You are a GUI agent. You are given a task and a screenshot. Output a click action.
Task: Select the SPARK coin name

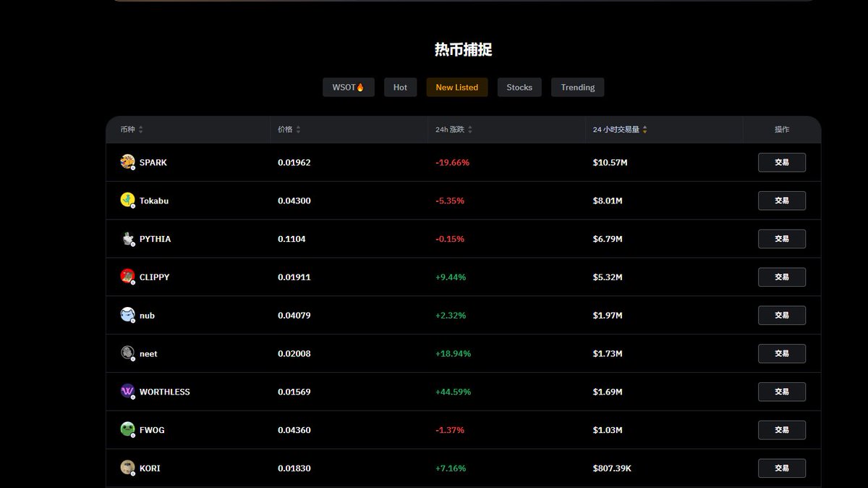click(x=153, y=163)
